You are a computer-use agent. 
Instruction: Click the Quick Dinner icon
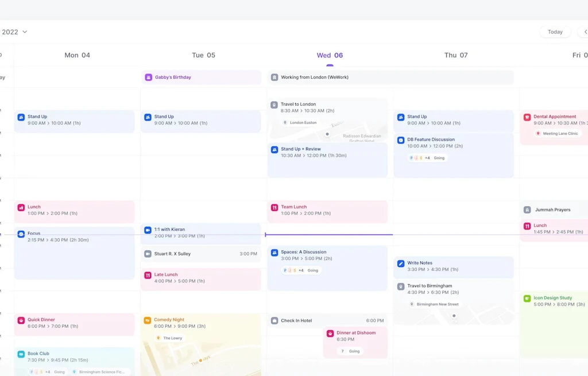[x=21, y=320]
